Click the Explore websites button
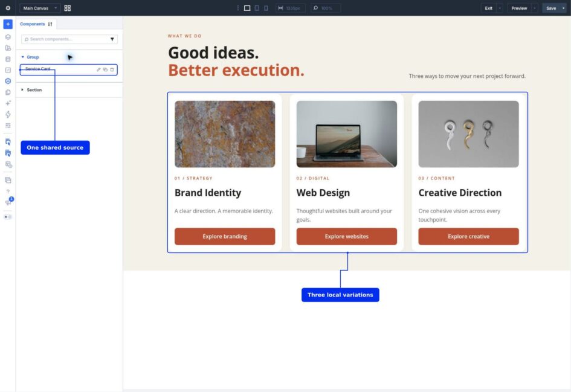 click(347, 236)
